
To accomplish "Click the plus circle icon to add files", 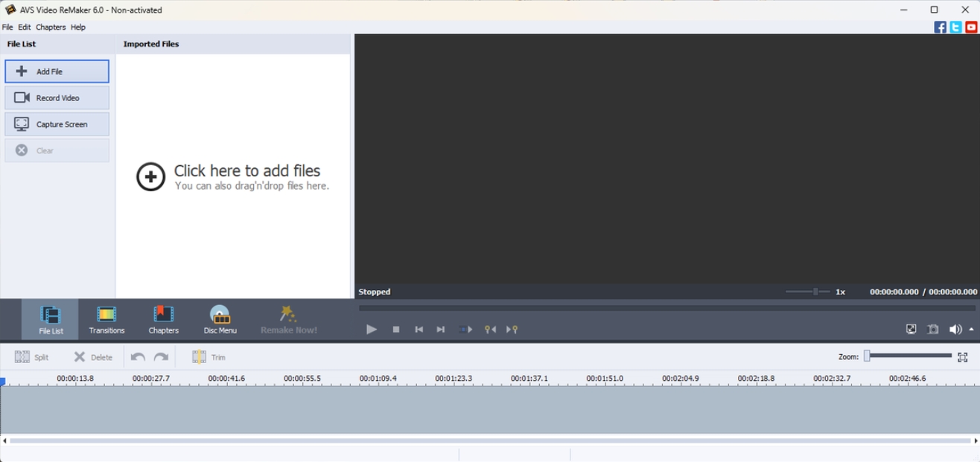I will click(x=150, y=177).
